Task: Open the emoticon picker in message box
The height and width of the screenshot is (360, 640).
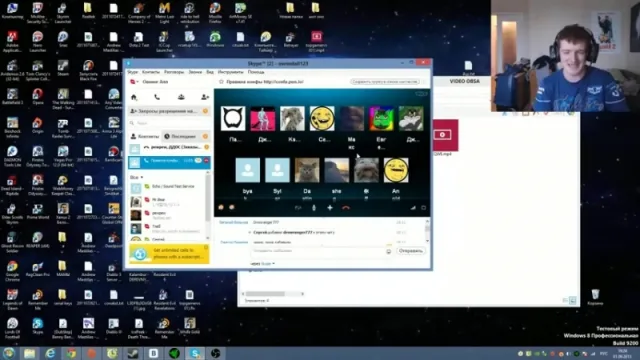Action: [x=389, y=251]
